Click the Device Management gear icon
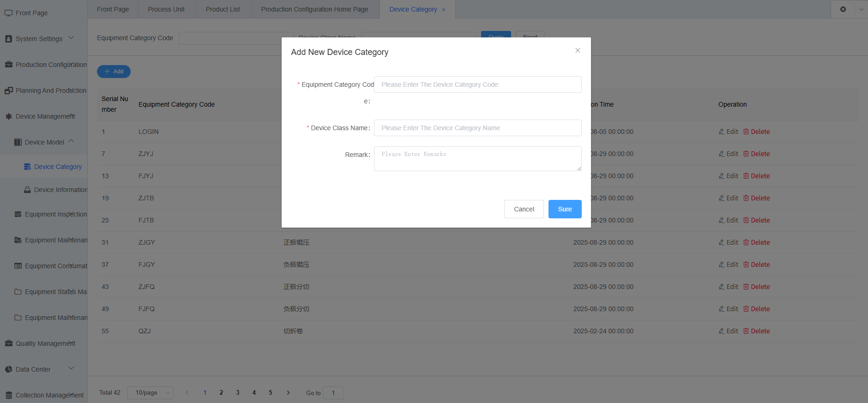This screenshot has width=868, height=403. (x=8, y=116)
